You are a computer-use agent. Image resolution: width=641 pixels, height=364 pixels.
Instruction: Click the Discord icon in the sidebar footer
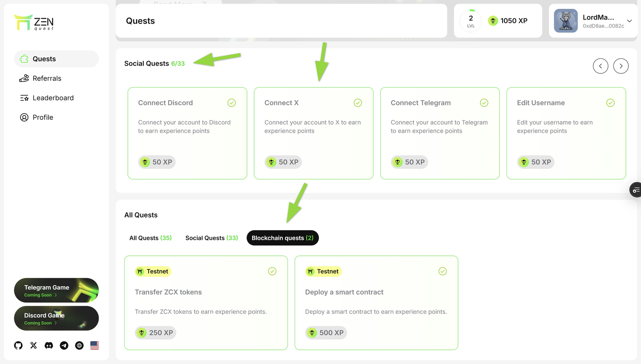[49, 345]
